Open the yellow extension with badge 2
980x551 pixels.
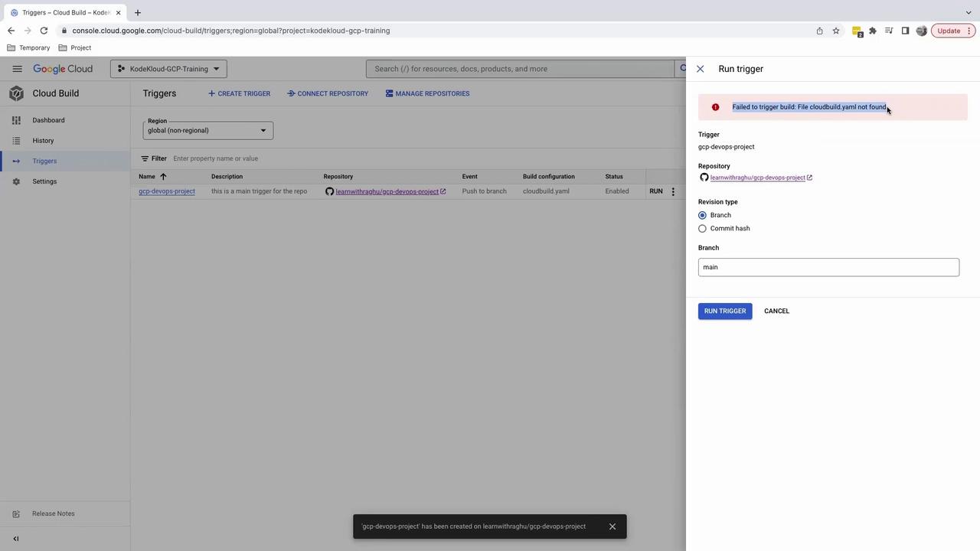[857, 31]
